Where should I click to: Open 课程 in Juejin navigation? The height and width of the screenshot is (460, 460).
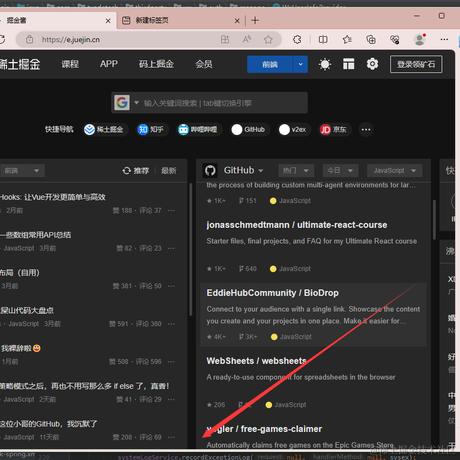click(70, 64)
